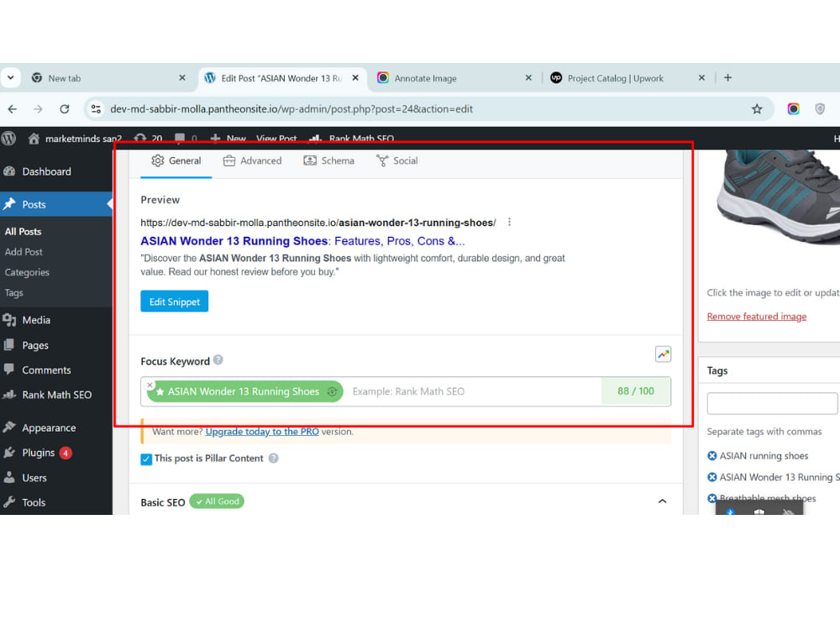Viewport: 840px width, 630px height.
Task: Open Rank Math SEO admin bar menu
Action: pyautogui.click(x=351, y=139)
